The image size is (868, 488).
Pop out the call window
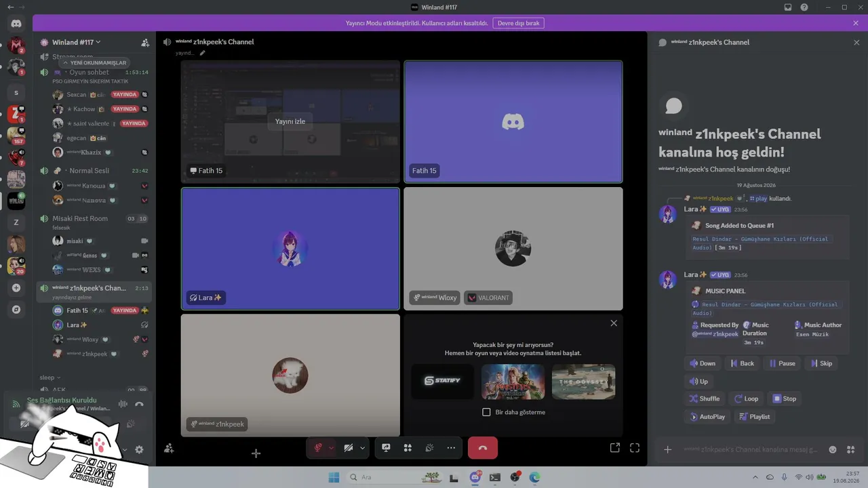(x=615, y=448)
